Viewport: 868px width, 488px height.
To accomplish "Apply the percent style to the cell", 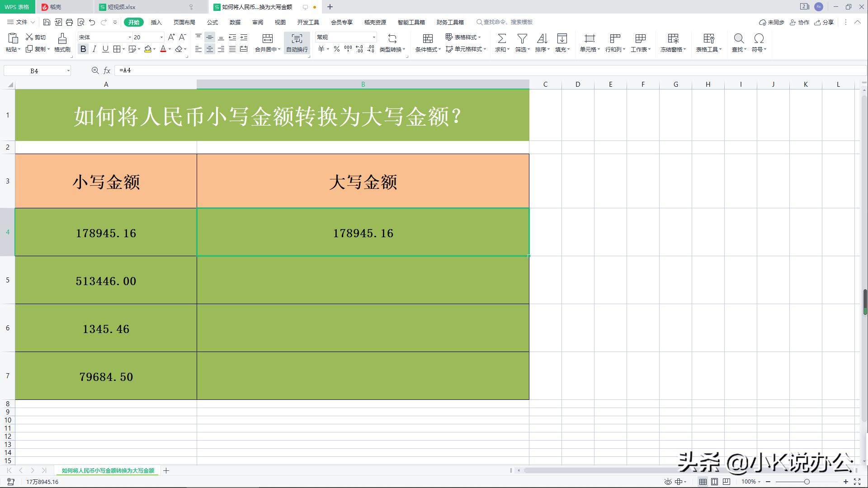I will pyautogui.click(x=336, y=50).
